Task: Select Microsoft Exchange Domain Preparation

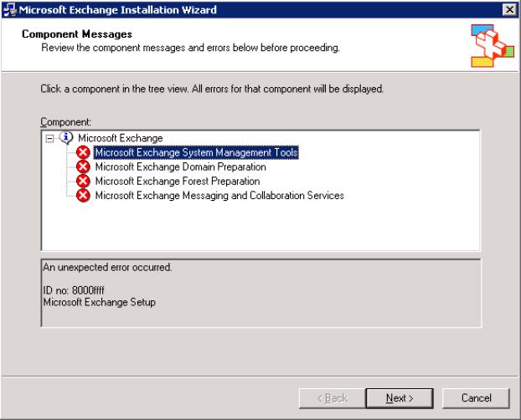Action: (x=180, y=166)
